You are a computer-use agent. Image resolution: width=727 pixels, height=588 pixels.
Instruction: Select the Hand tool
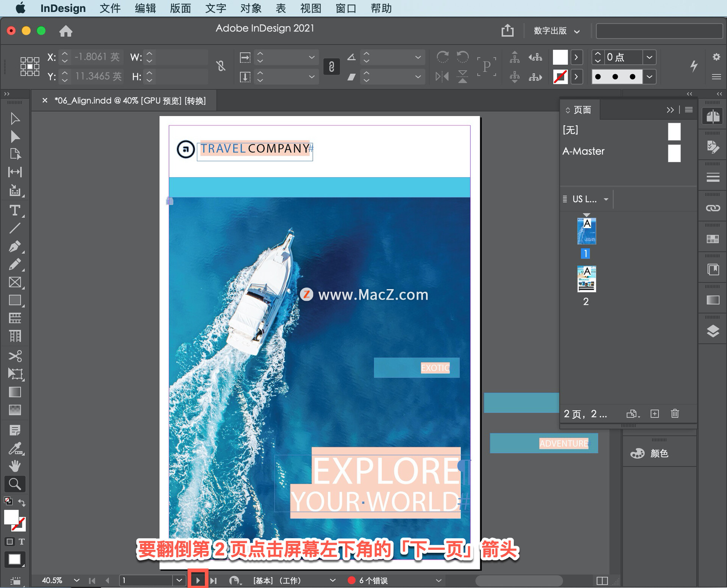pos(15,466)
